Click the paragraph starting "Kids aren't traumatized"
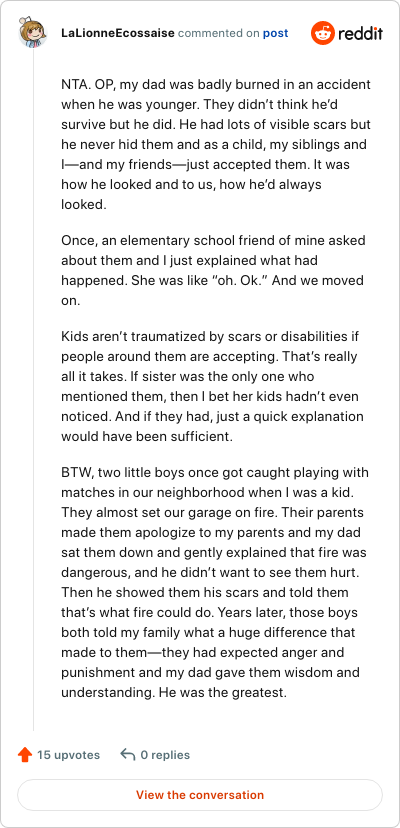Screen dimensions: 400x828 tap(212, 387)
